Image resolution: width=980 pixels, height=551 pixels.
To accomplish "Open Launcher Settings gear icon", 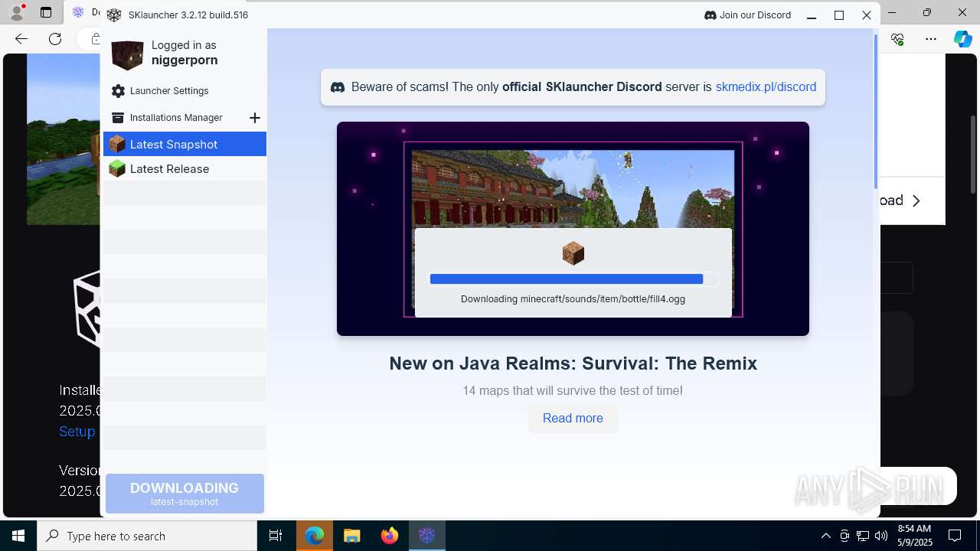I will [x=118, y=91].
